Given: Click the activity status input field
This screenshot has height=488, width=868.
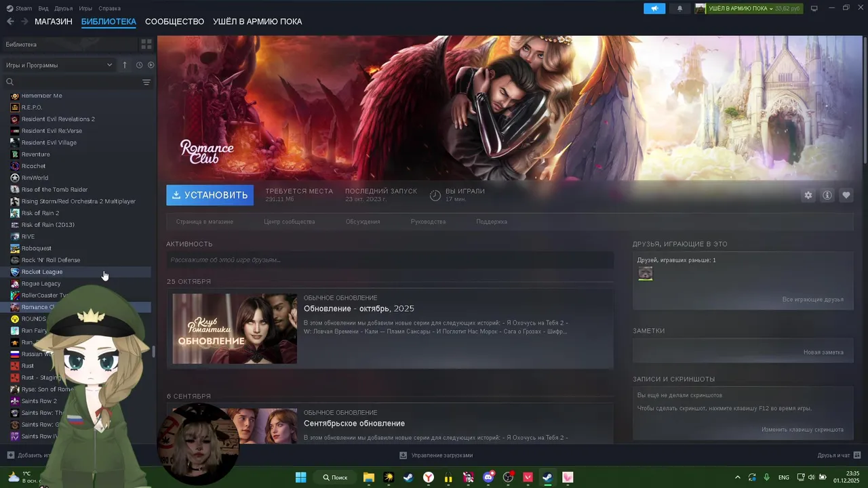Looking at the screenshot, I should [390, 260].
